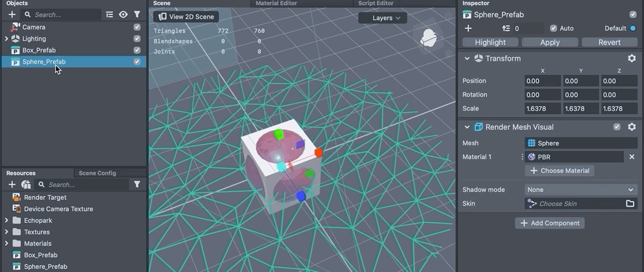Click the hierarchy list icon beside Objects search
Image resolution: width=644 pixels, height=272 pixels.
(109, 14)
